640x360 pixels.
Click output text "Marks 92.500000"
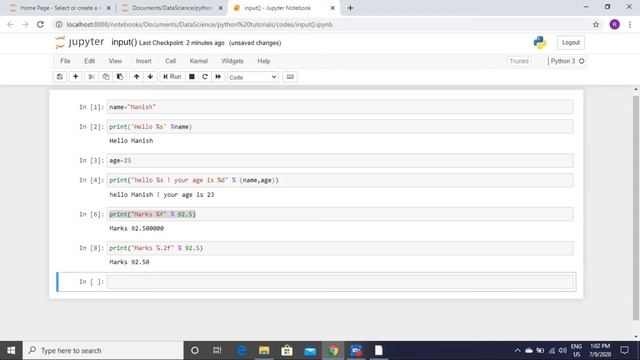click(x=136, y=229)
